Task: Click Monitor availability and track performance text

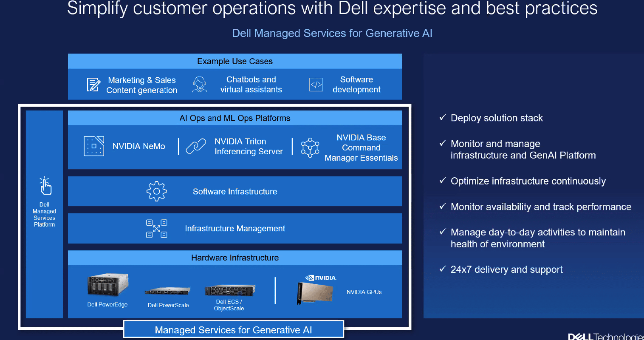Action: [541, 207]
